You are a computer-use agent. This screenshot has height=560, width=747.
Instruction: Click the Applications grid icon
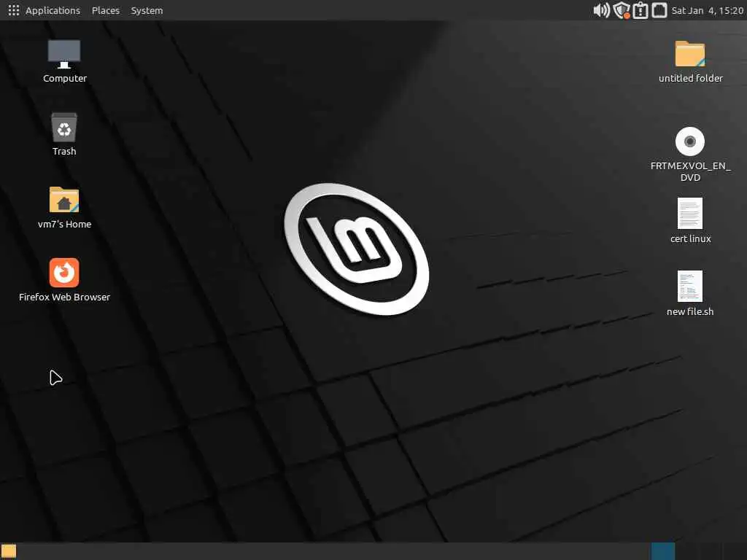[x=14, y=10]
